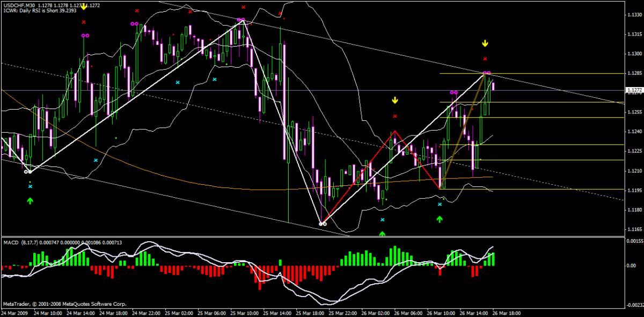
Task: Click the 1.1210 price axis label
Action: click(x=634, y=170)
